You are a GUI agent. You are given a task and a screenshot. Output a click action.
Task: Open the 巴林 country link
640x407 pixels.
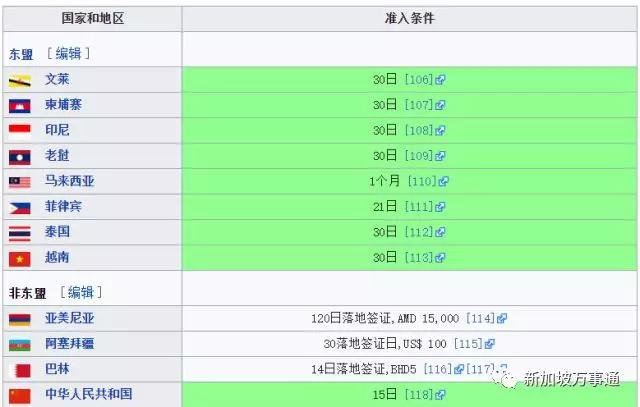tap(57, 369)
